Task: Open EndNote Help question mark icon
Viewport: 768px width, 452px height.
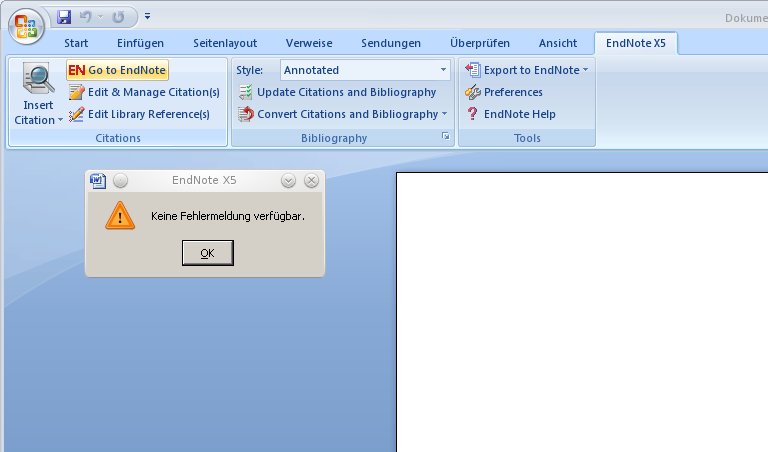Action: click(472, 114)
